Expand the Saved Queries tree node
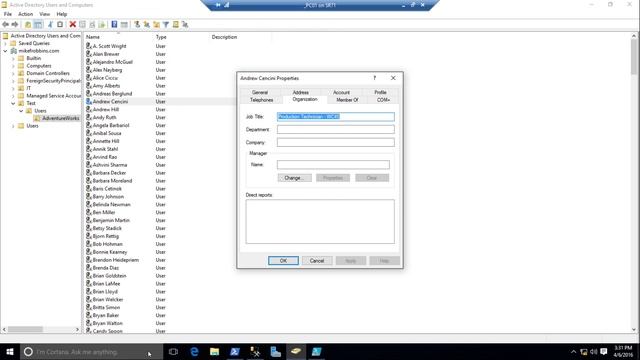Image resolution: width=640 pixels, height=360 pixels. click(6, 43)
